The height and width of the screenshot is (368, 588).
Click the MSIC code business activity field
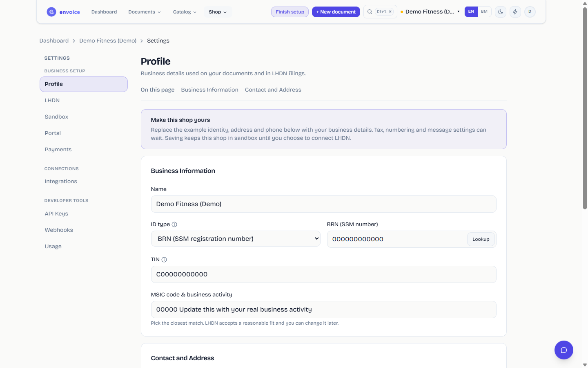click(x=323, y=310)
